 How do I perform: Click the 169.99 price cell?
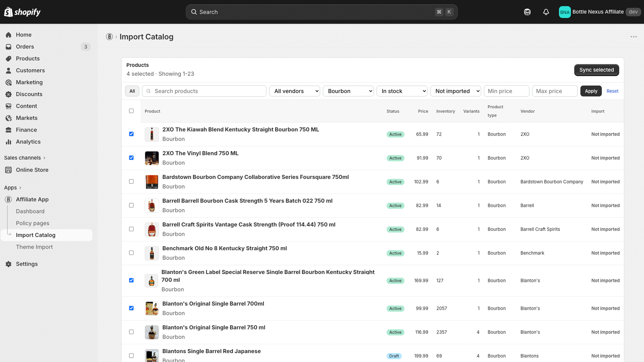pyautogui.click(x=421, y=281)
